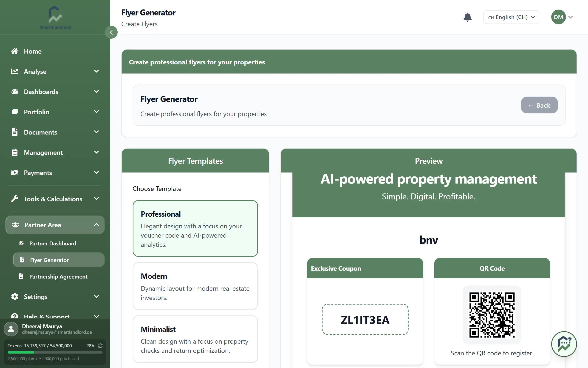Screen dimensions: 588x368
Task: Expand the Payments menu chevron
Action: pos(96,172)
